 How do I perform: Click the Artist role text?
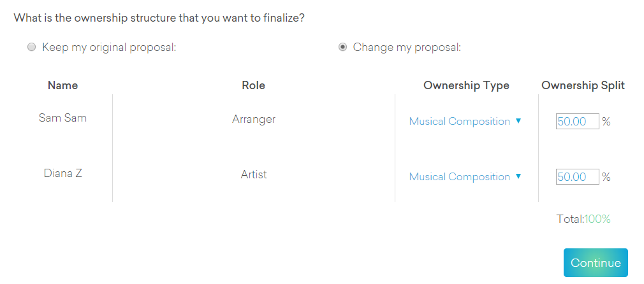click(254, 174)
